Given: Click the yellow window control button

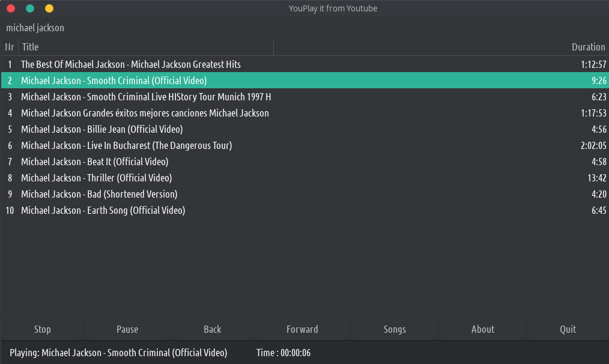Looking at the screenshot, I should (x=49, y=8).
